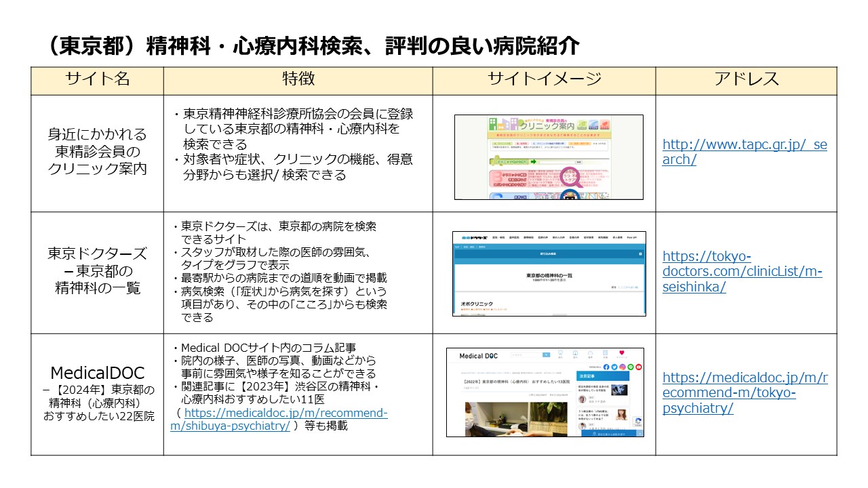This screenshot has width=868, height=488.
Task: Open the tapc.gr.jp search link
Action: point(745,152)
